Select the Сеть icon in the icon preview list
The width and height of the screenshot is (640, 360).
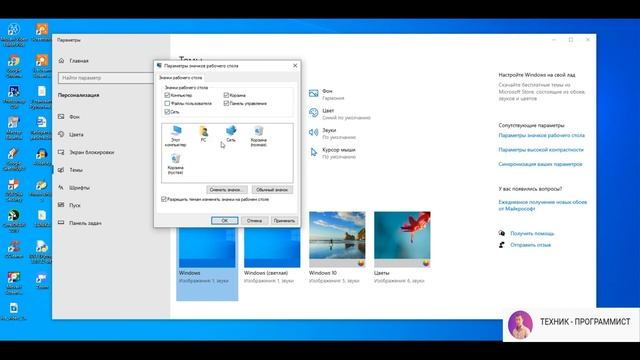(231, 134)
